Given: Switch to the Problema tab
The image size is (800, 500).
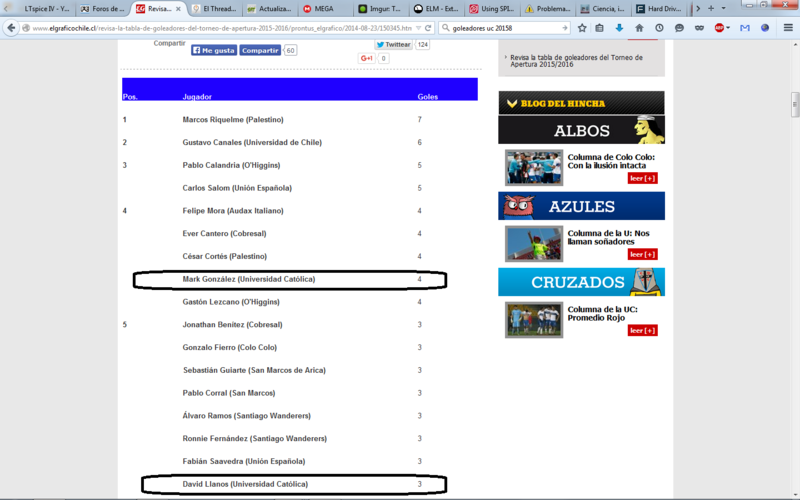Looking at the screenshot, I should (x=547, y=9).
